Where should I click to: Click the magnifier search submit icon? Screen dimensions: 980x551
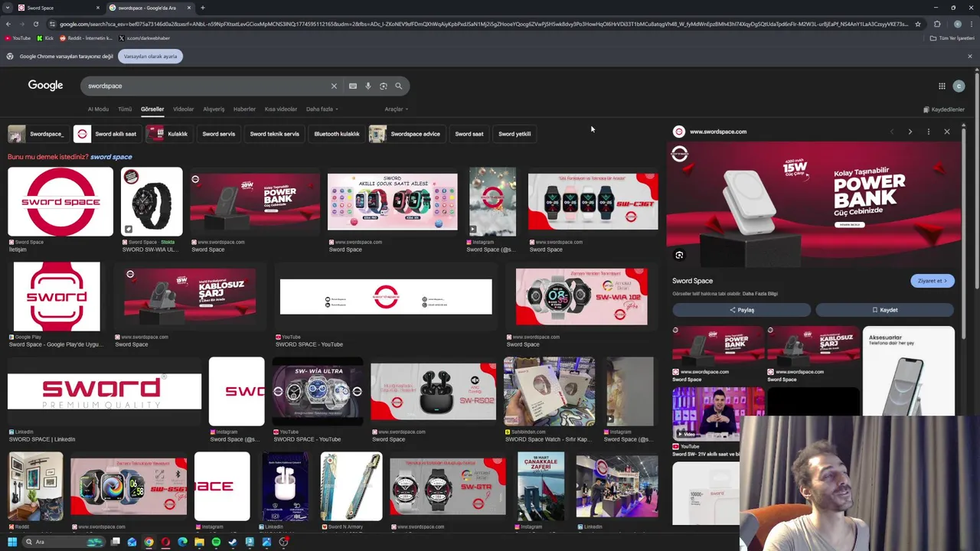[x=398, y=86]
